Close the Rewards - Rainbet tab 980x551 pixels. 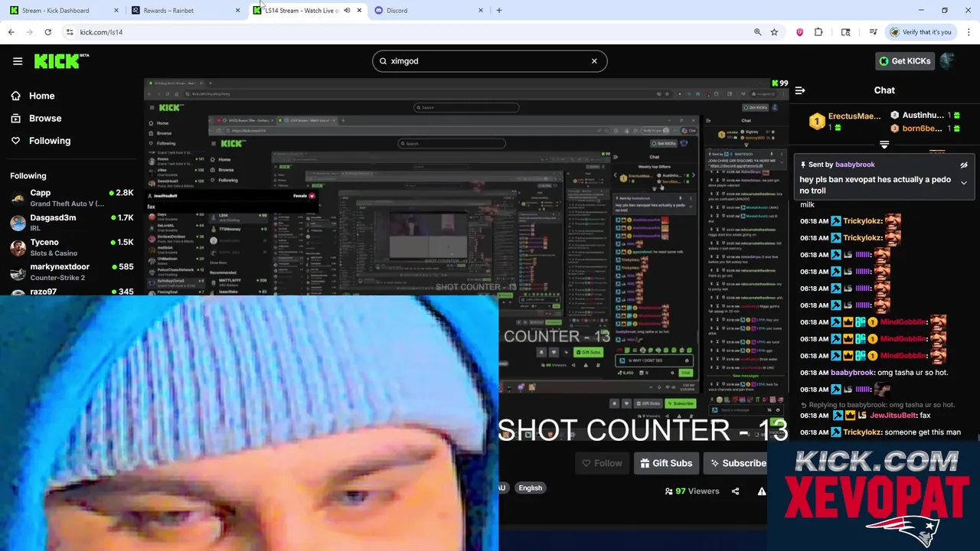click(x=237, y=11)
